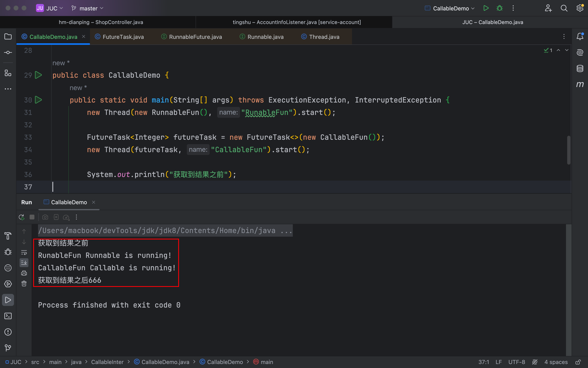Image resolution: width=588 pixels, height=368 pixels.
Task: Run main method from gutter line 30
Action: (x=38, y=100)
